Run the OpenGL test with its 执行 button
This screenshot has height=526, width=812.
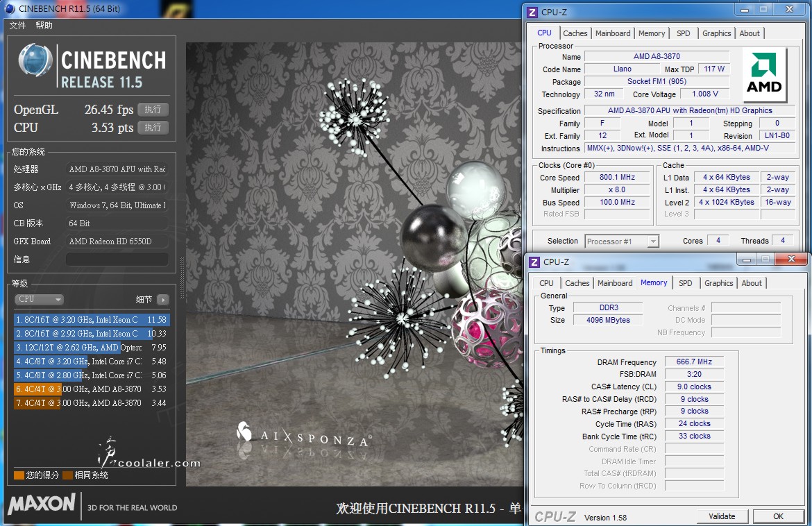[x=153, y=110]
